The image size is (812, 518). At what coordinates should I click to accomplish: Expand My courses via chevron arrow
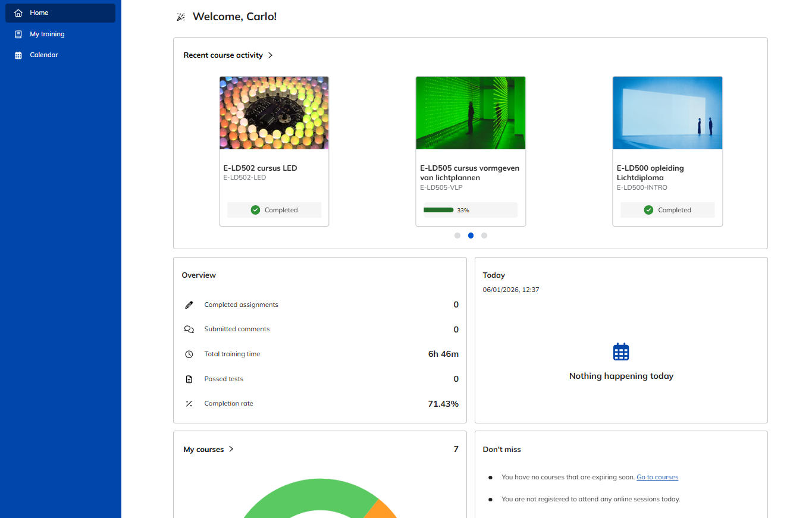tap(231, 450)
